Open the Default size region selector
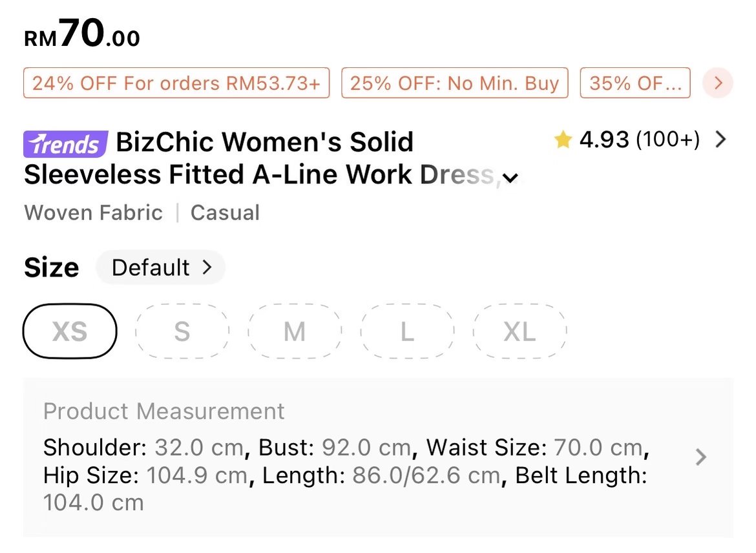Viewport: 756px width, 553px height. (x=161, y=267)
